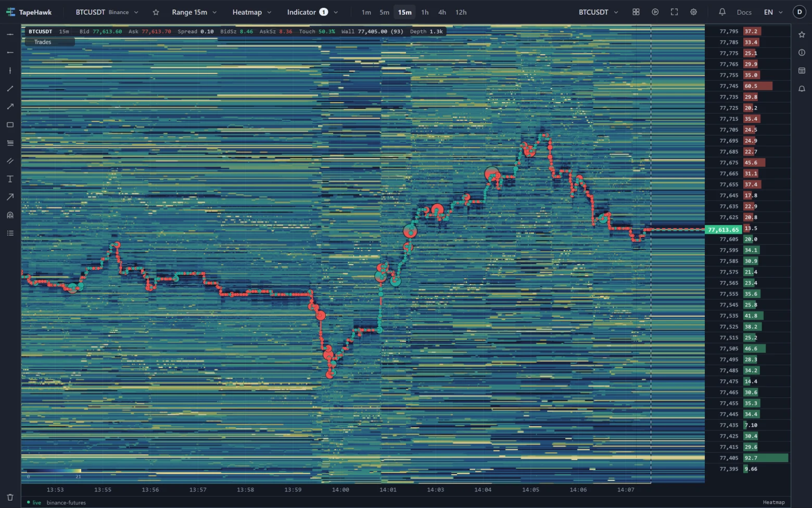Image resolution: width=812 pixels, height=508 pixels.
Task: Toggle the Trades overlay label
Action: click(x=49, y=42)
